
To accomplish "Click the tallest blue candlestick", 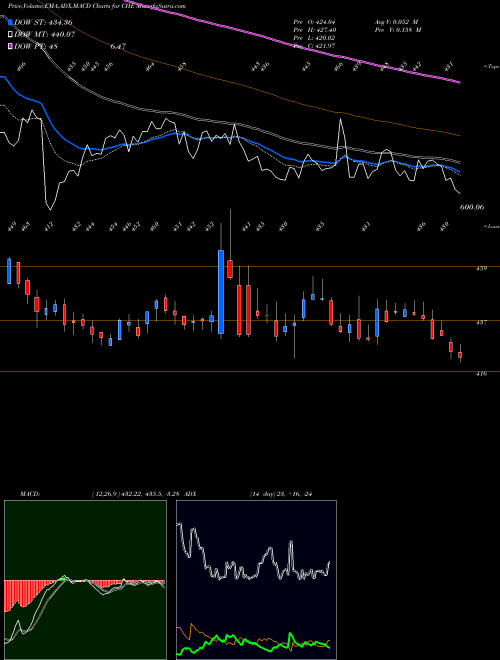I will [x=221, y=292].
